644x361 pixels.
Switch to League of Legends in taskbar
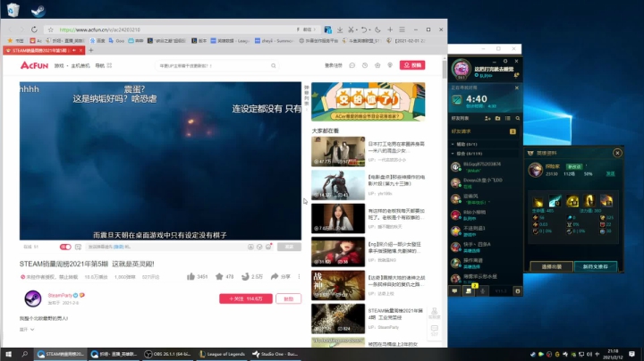(x=222, y=354)
